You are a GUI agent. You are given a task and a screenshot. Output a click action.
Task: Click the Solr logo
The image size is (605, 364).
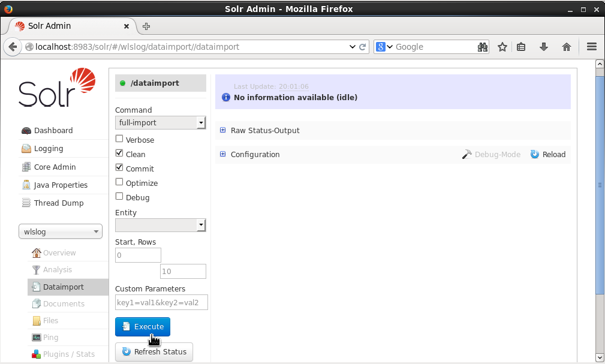pos(57,88)
